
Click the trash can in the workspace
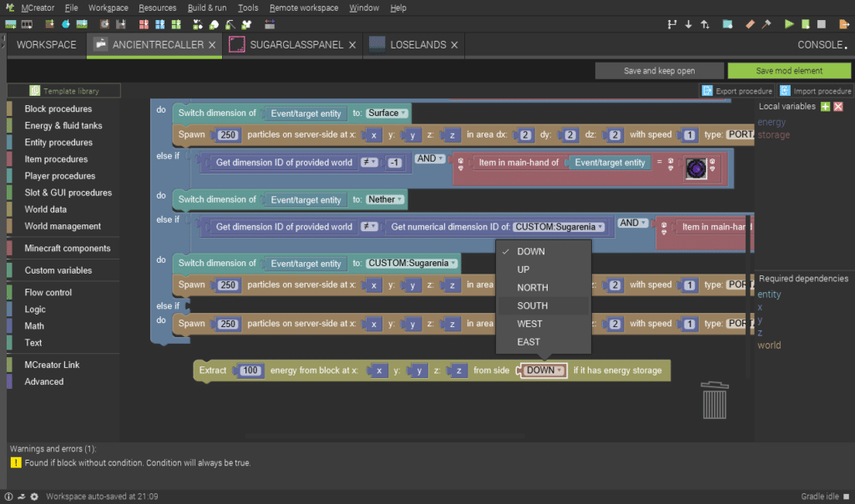715,401
